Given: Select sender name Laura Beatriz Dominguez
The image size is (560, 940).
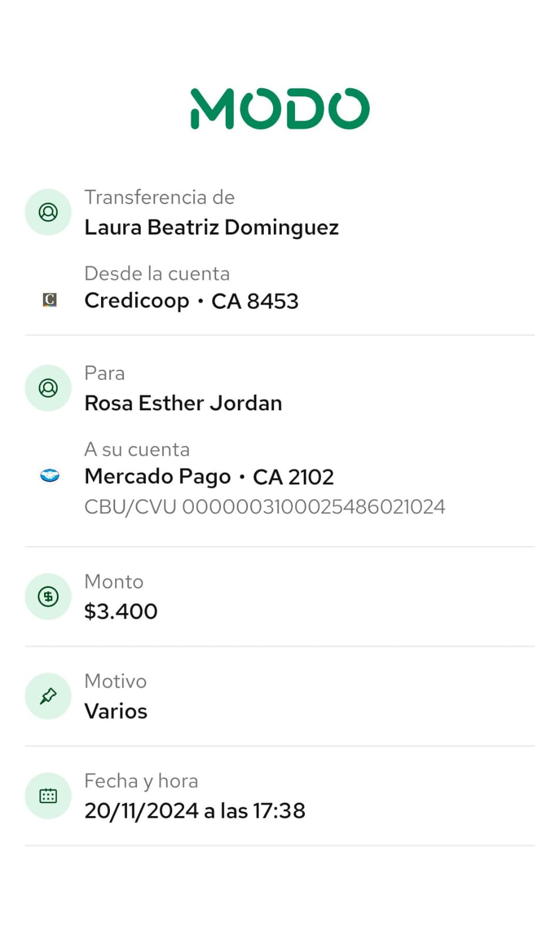Looking at the screenshot, I should tap(212, 228).
